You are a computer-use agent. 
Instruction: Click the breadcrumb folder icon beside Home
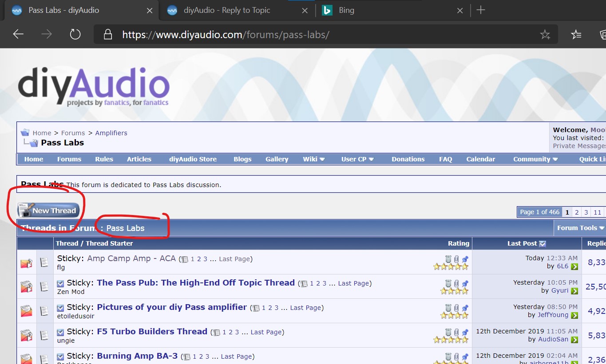click(x=25, y=133)
